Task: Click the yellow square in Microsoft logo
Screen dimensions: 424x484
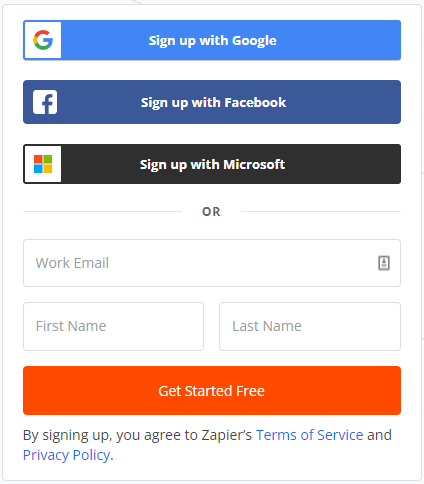Action: [48, 169]
